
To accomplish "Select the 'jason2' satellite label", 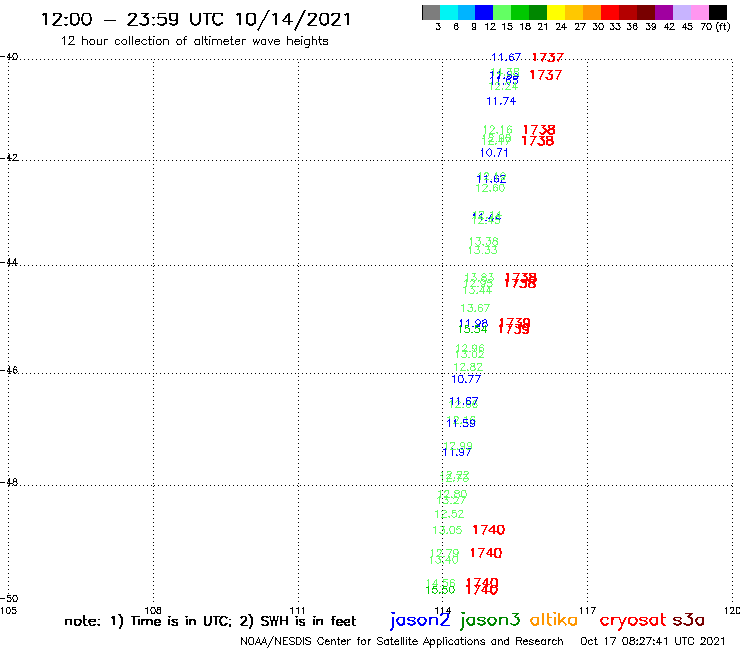I will coord(420,620).
